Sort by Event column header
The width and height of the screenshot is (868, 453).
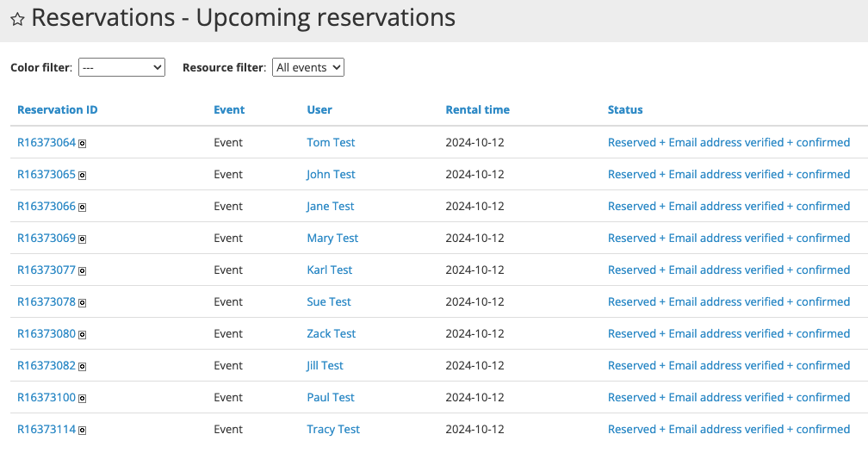pyautogui.click(x=229, y=109)
